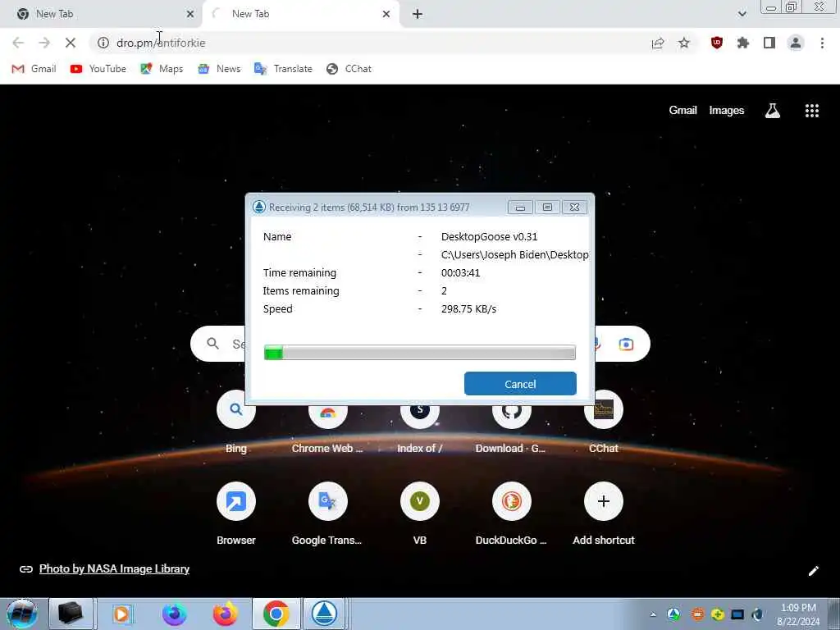Viewport: 840px width, 630px height.
Task: Open a new tab with the plus button
Action: [418, 14]
